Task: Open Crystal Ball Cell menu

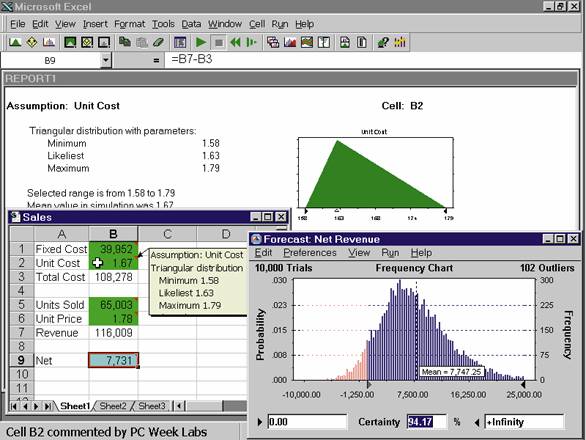Action: pyautogui.click(x=257, y=24)
